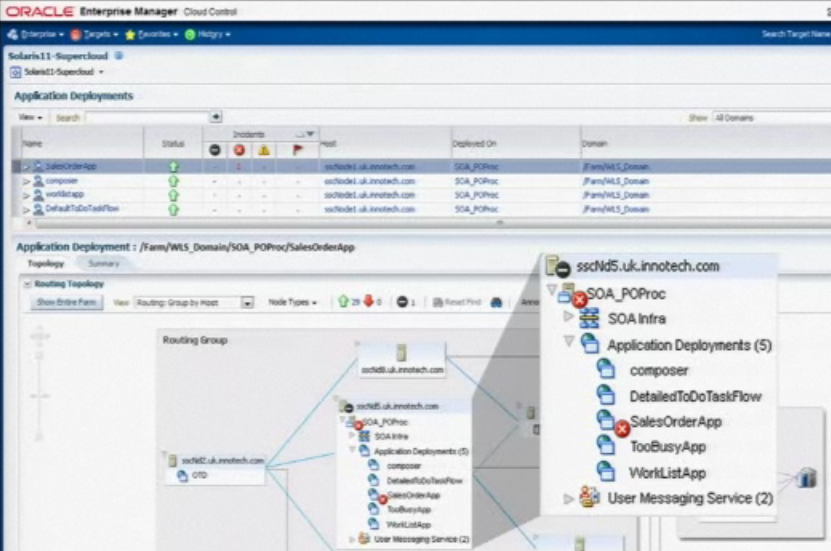
Task: Open the Show All Domains dropdown
Action: pos(771,118)
